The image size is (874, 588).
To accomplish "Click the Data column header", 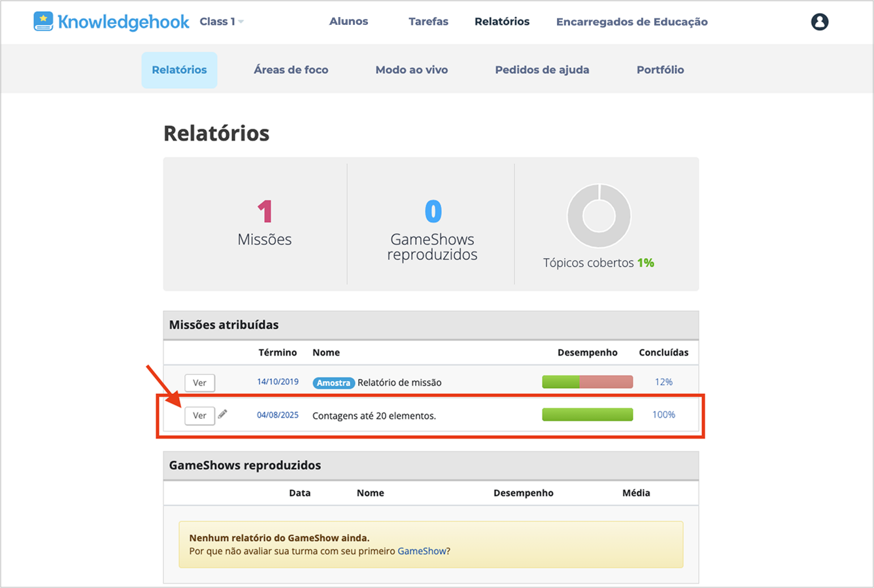I will (x=300, y=493).
